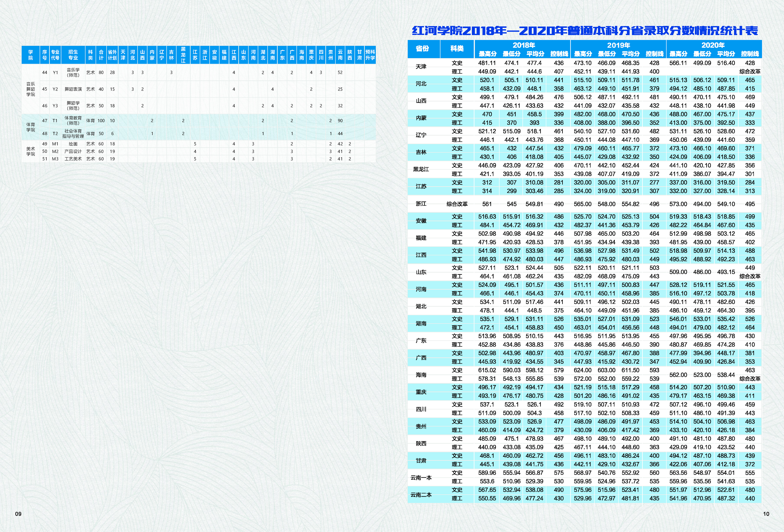Select the 山东 row label in score table
Viewport: 784px width, 532px height.
(421, 272)
